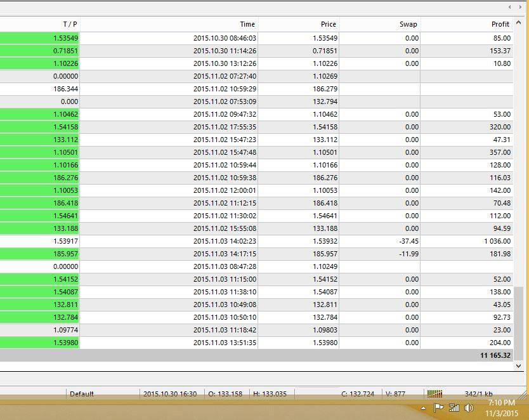
Task: Select the price cell 1.09803
Action: [325, 330]
